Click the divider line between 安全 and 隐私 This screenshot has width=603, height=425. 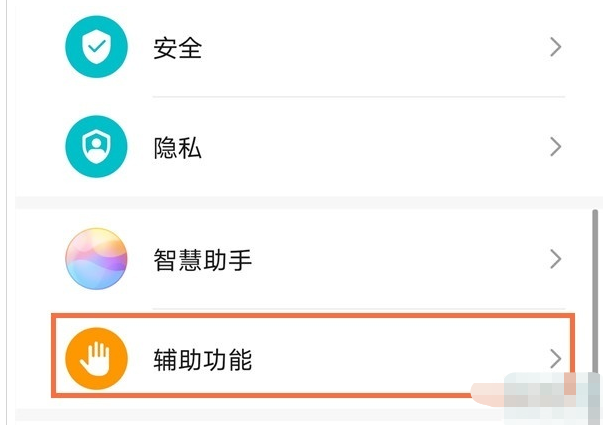pyautogui.click(x=358, y=97)
